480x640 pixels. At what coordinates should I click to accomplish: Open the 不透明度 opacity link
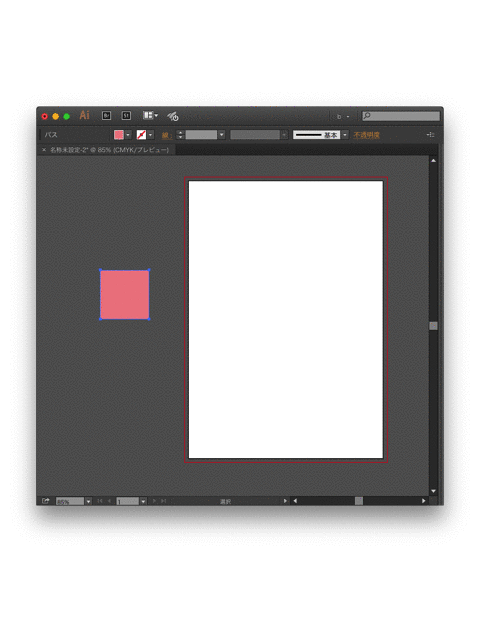[x=367, y=135]
